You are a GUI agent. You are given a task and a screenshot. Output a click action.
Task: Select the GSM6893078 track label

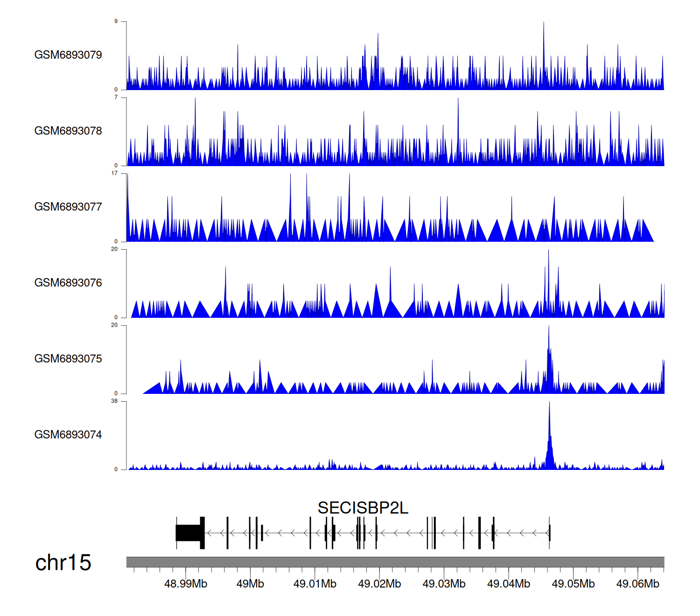point(68,131)
